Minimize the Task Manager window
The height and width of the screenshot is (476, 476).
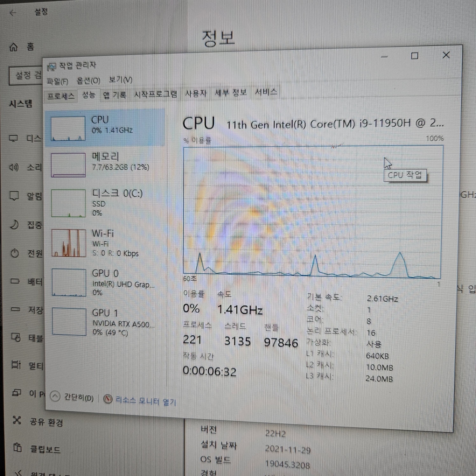pyautogui.click(x=384, y=57)
